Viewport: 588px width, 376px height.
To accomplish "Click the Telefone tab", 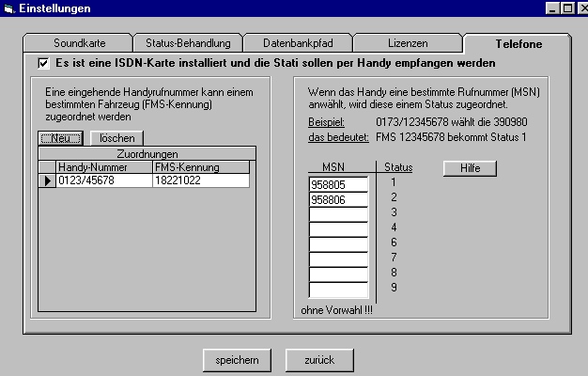I will coord(517,43).
